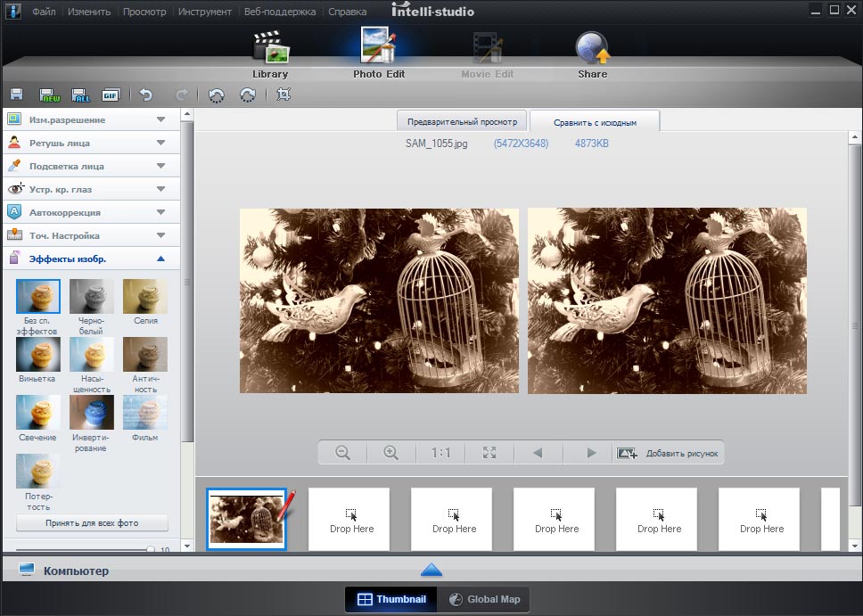Click the GIF creation icon
This screenshot has height=616, width=863.
(x=110, y=94)
